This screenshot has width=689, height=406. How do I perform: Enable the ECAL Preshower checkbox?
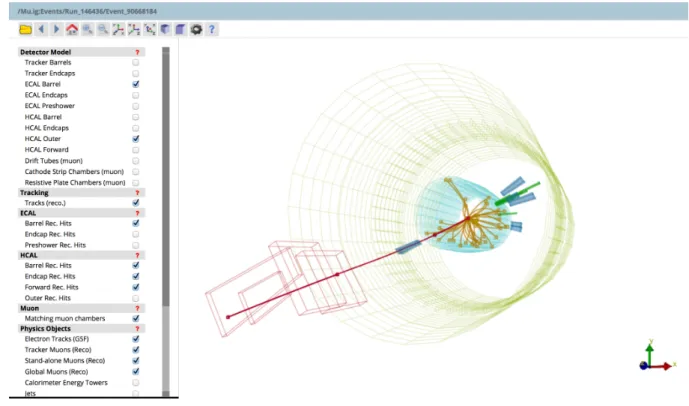136,106
